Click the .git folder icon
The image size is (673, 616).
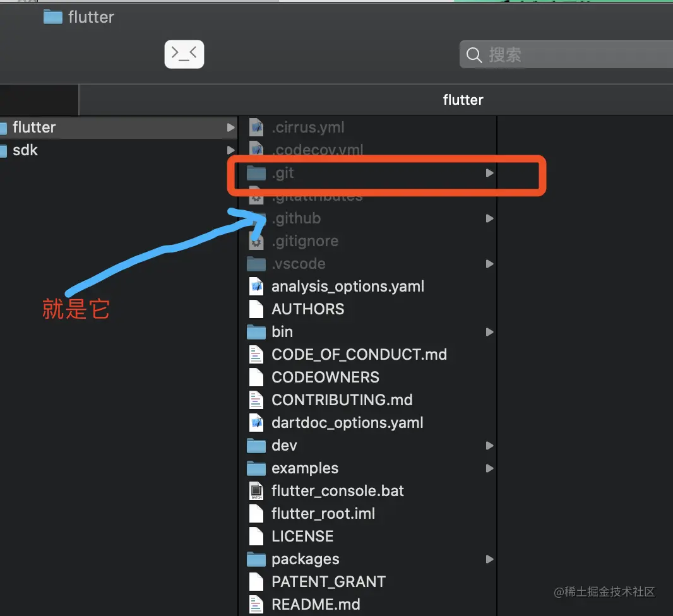256,173
